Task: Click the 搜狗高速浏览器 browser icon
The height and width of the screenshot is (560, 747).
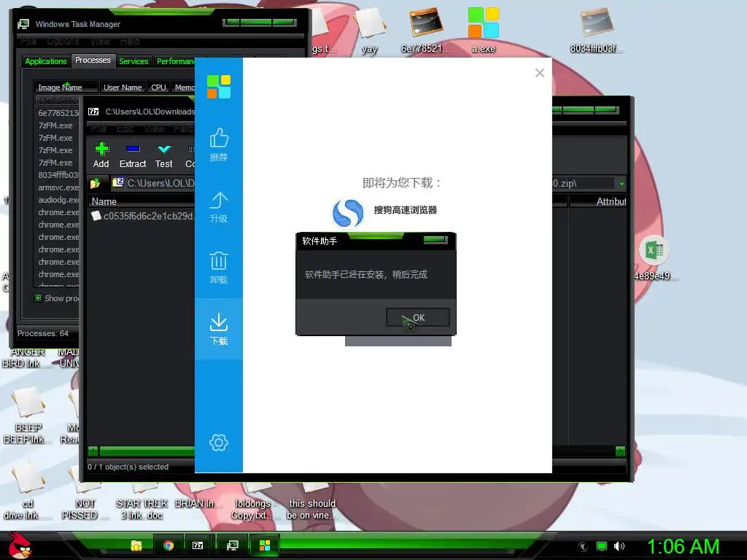Action: point(348,212)
